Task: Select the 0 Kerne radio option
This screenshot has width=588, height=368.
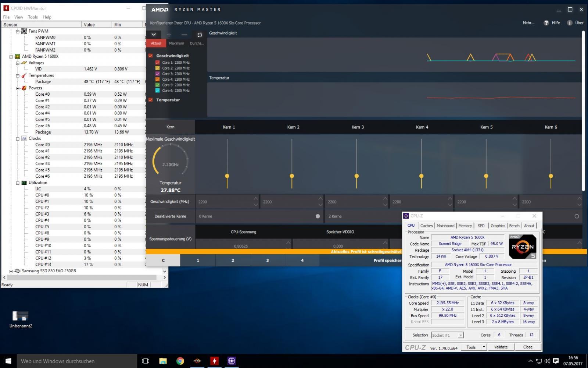Action: coord(318,216)
